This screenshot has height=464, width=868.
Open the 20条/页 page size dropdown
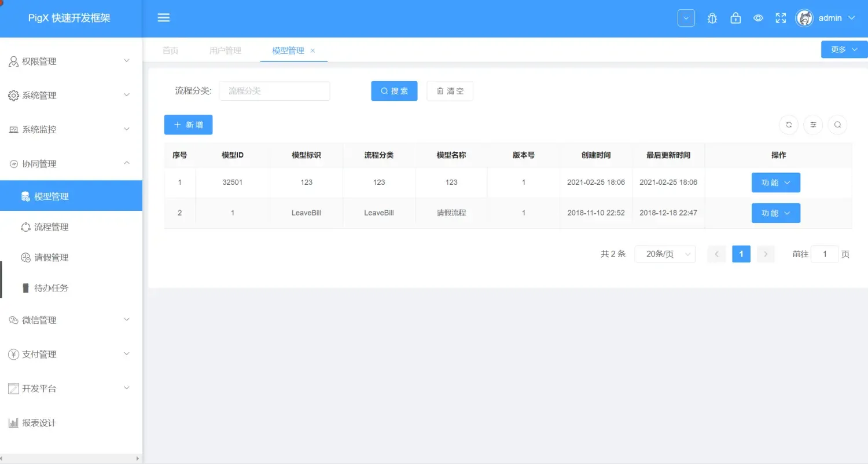665,254
